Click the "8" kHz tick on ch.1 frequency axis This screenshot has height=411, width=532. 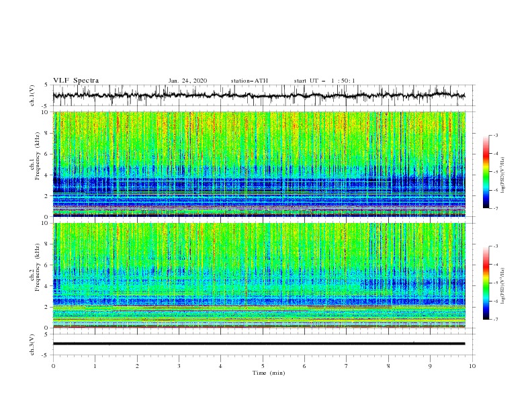tap(47, 133)
